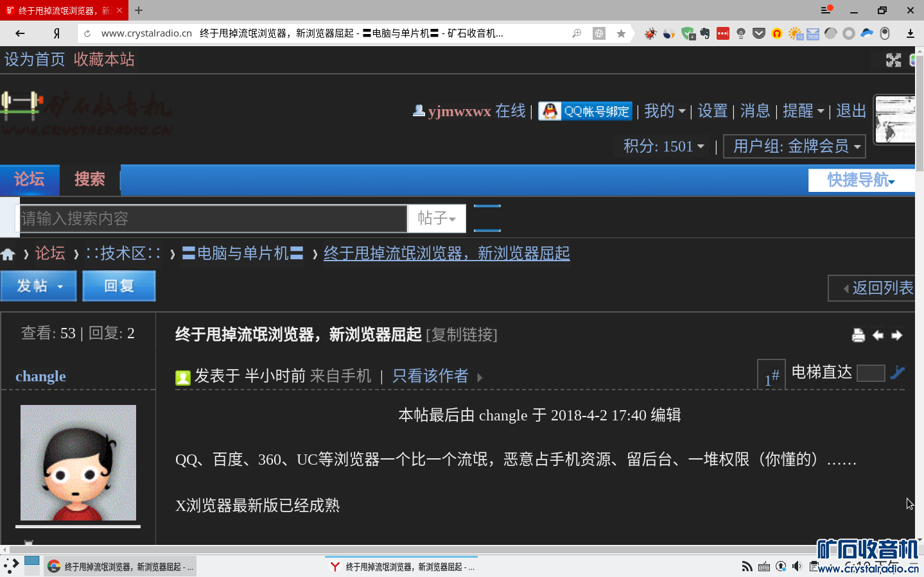The height and width of the screenshot is (577, 924).
Task: Open the Pocket extension icon
Action: [x=759, y=33]
